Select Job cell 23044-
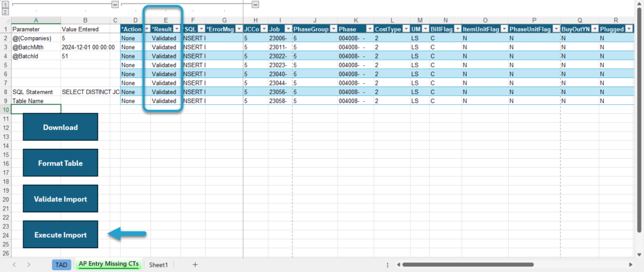 [x=280, y=82]
